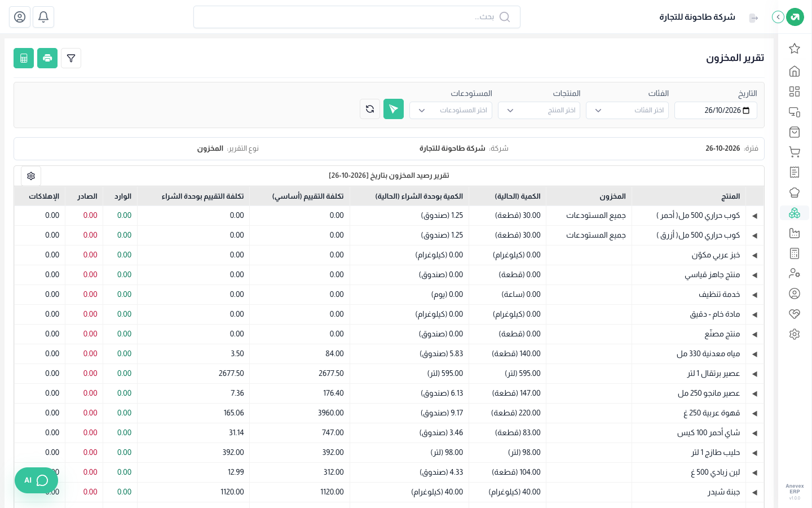
Task: Click the green calculator export icon
Action: [x=24, y=58]
